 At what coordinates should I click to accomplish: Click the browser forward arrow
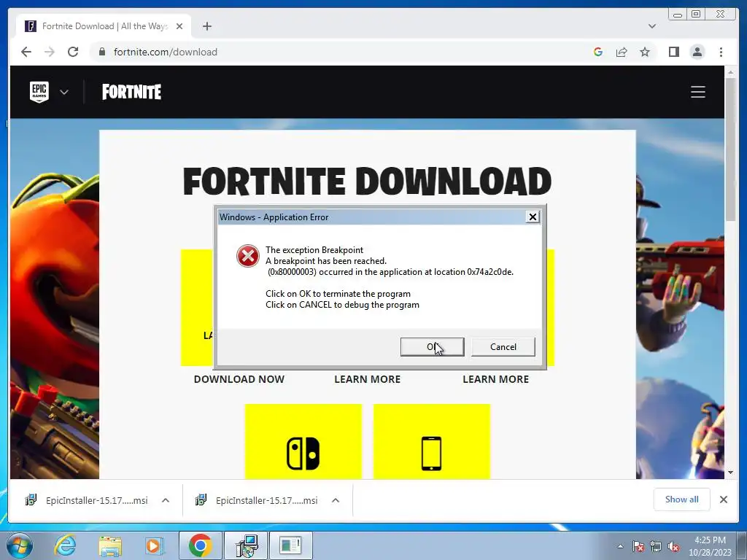pos(50,52)
